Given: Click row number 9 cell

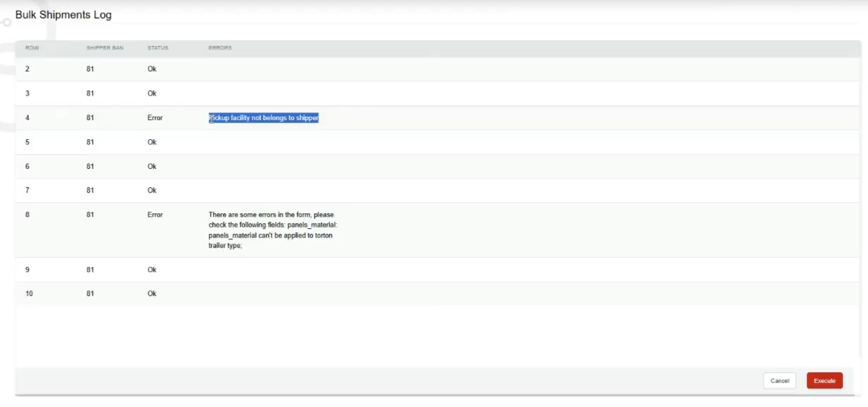Looking at the screenshot, I should pos(27,270).
